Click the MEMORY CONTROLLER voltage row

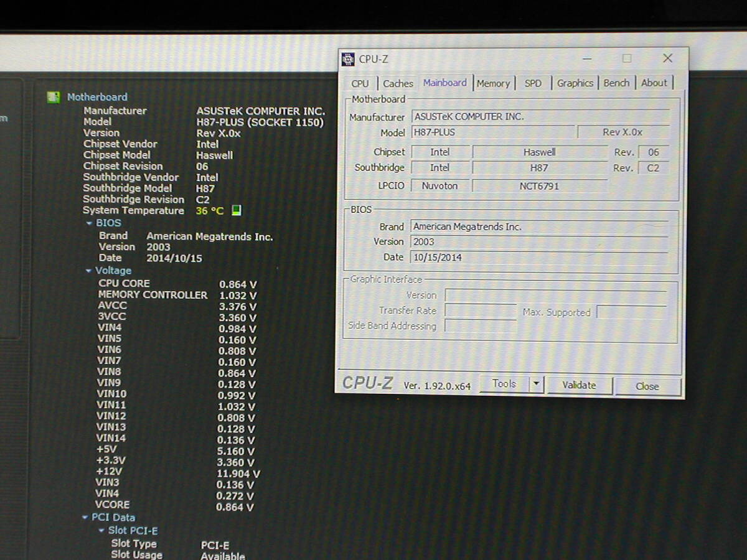(x=177, y=296)
